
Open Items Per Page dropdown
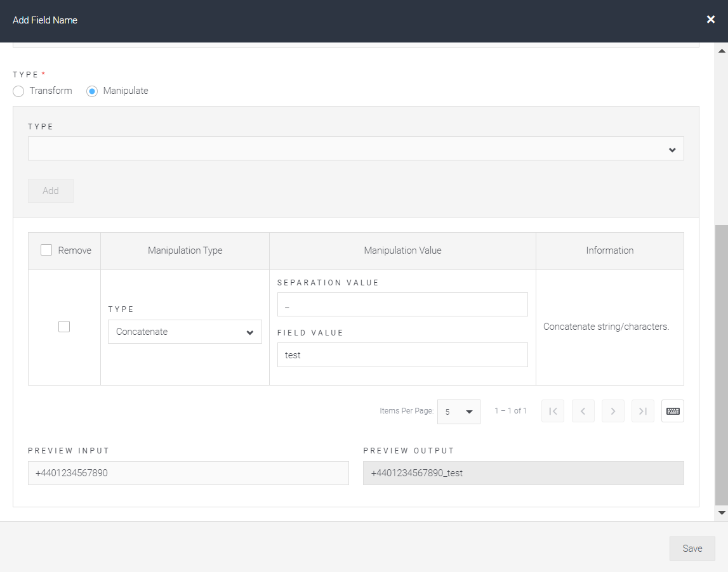(x=459, y=412)
